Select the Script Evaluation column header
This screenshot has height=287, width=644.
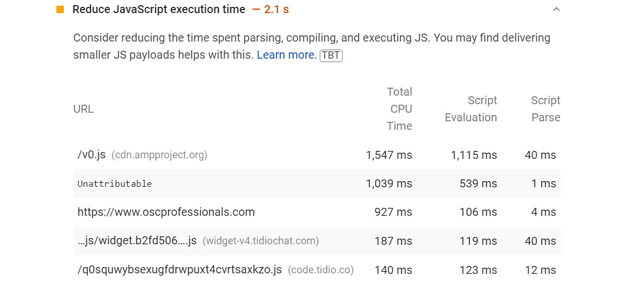point(471,109)
